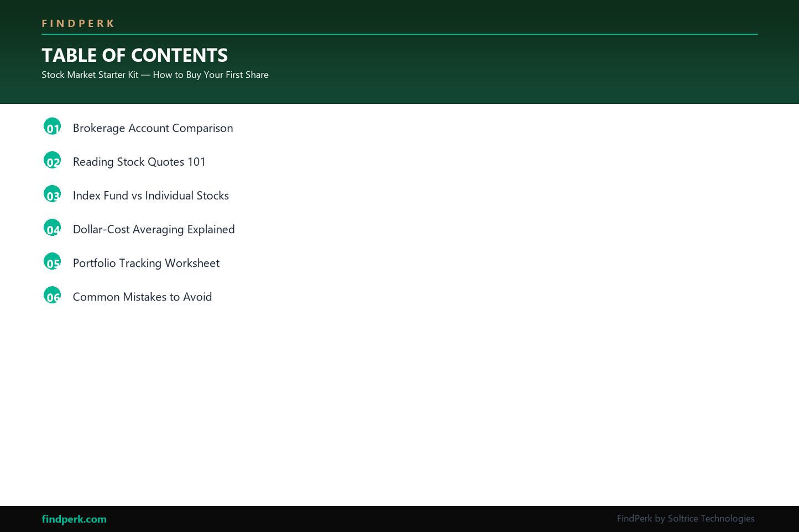Click the 02 number badge
The image size is (799, 532).
[x=52, y=160]
